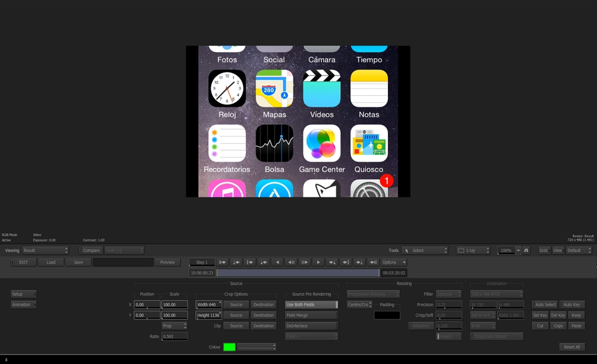Click Set Key button
Viewport: 597px width, 364px height.
point(540,315)
